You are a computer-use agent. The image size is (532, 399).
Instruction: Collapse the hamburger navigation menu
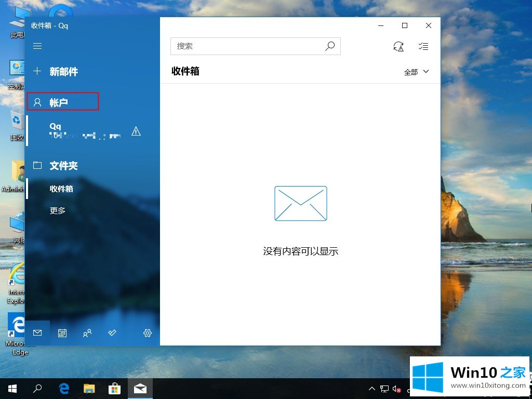click(37, 46)
